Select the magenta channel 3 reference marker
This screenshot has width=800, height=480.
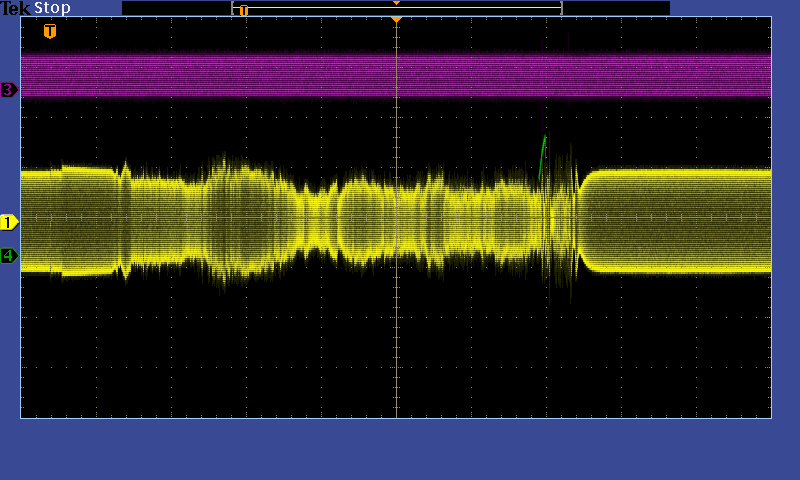click(x=9, y=90)
